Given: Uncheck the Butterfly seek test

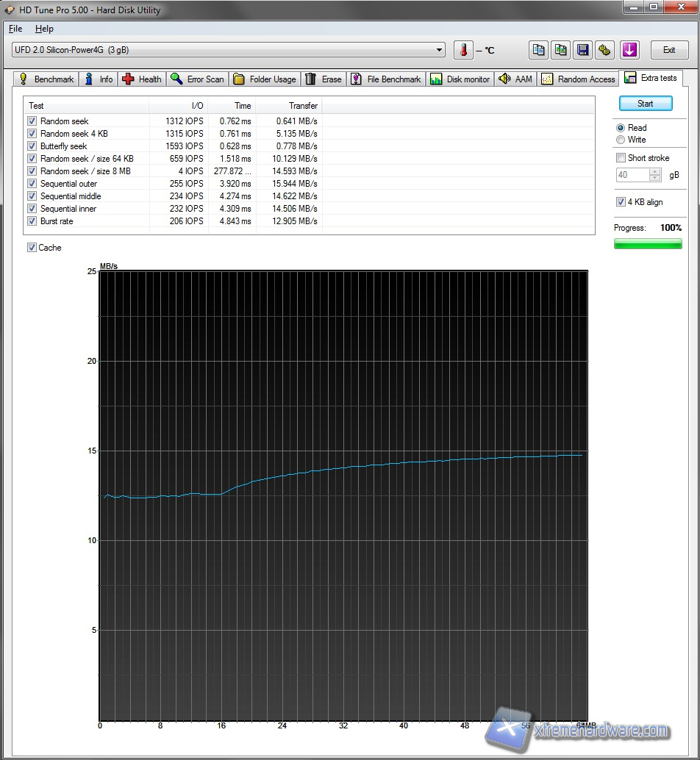Looking at the screenshot, I should (32, 146).
